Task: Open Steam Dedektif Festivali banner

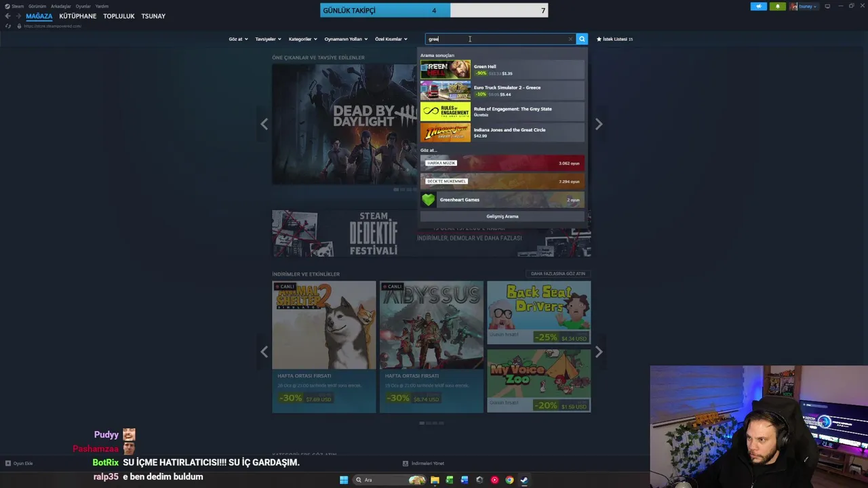Action: tap(346, 233)
